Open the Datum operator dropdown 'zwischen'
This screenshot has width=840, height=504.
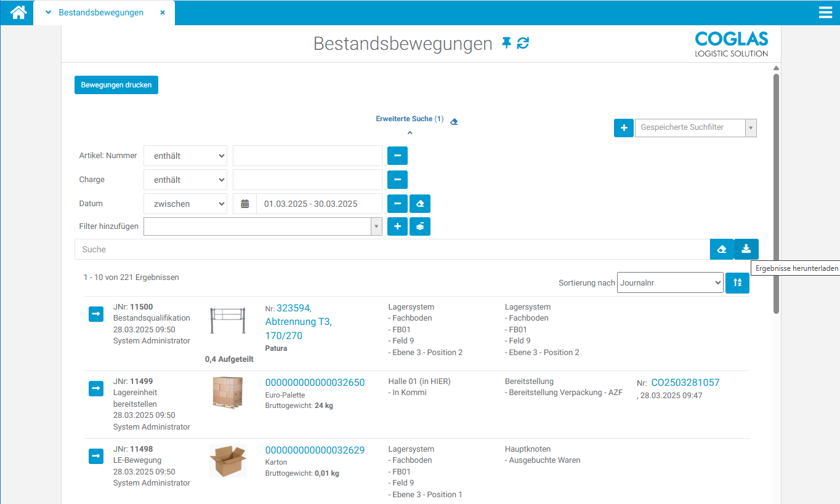click(x=185, y=204)
